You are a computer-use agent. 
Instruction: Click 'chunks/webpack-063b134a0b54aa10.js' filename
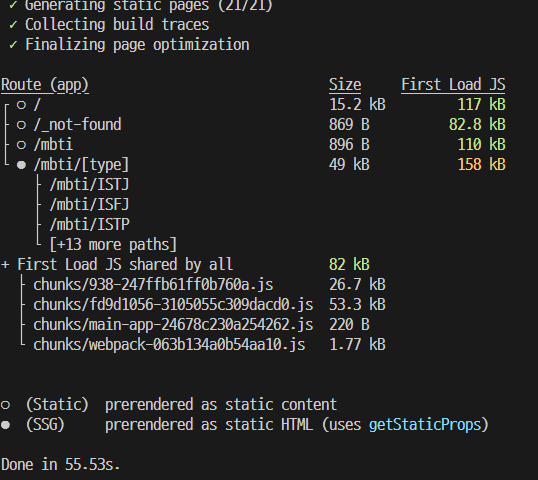coord(169,344)
